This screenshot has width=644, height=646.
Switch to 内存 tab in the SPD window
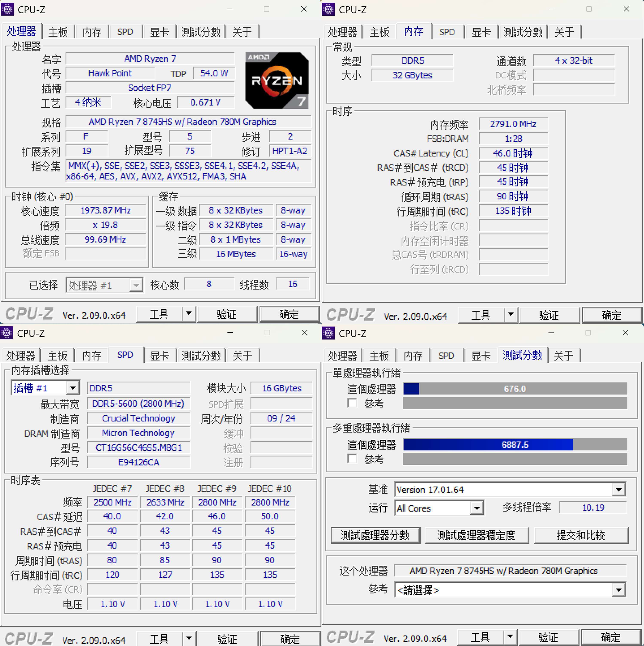point(92,355)
